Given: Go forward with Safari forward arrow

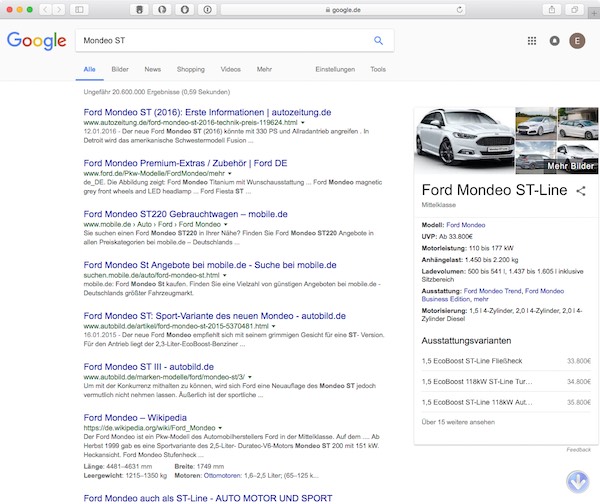Looking at the screenshot, I should click(59, 10).
